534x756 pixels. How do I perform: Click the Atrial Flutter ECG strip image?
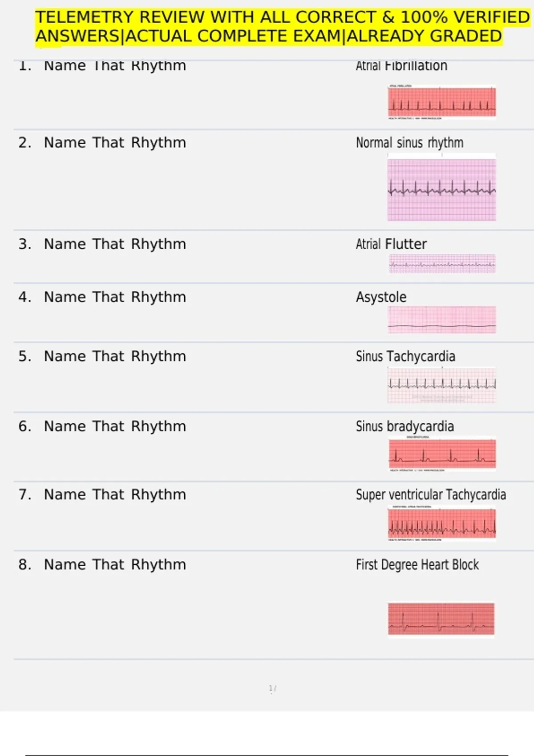442,264
